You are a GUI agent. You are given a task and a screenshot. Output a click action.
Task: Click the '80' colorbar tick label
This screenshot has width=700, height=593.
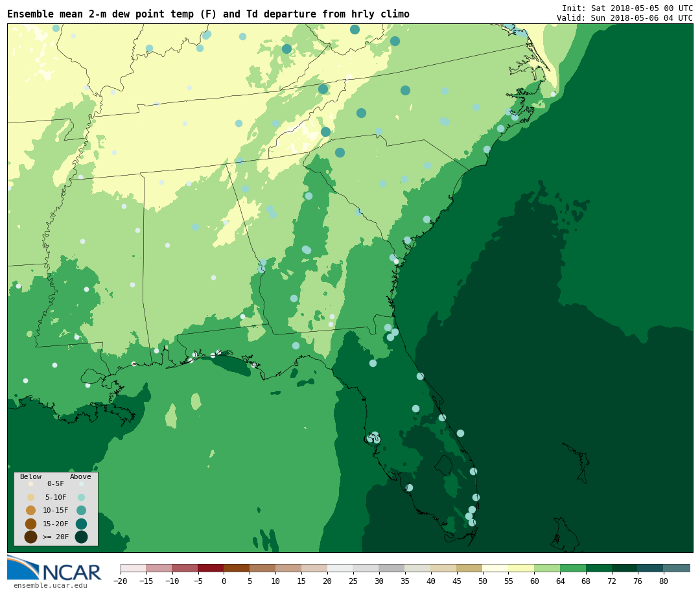664,581
